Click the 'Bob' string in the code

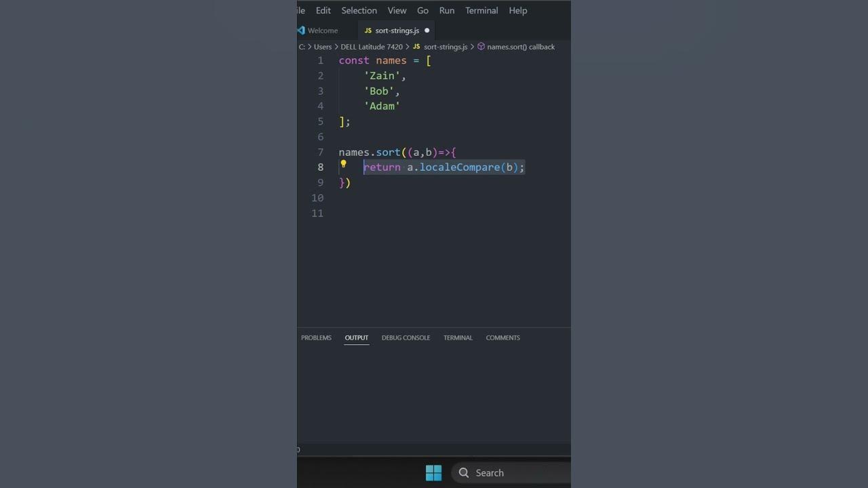click(x=379, y=91)
